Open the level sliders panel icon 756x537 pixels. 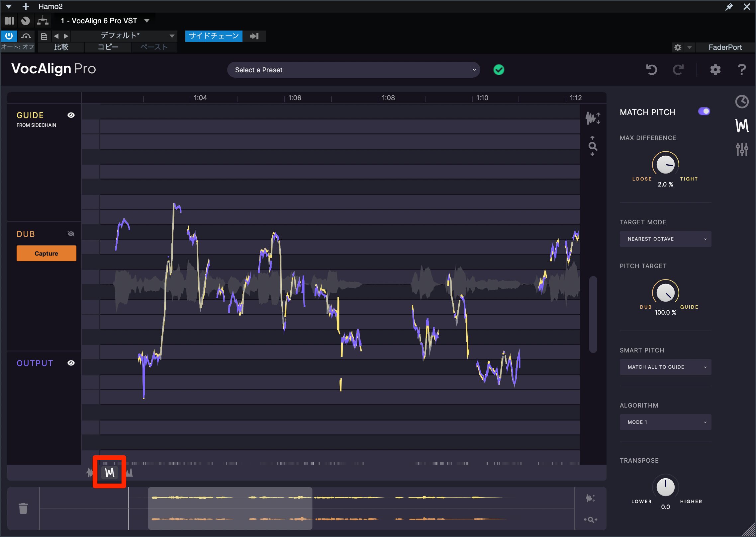(x=742, y=149)
